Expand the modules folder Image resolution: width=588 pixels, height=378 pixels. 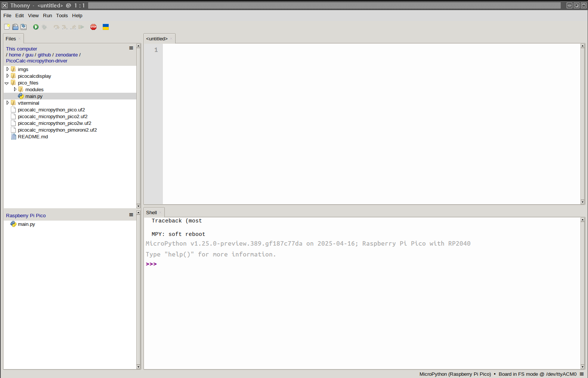coord(15,89)
